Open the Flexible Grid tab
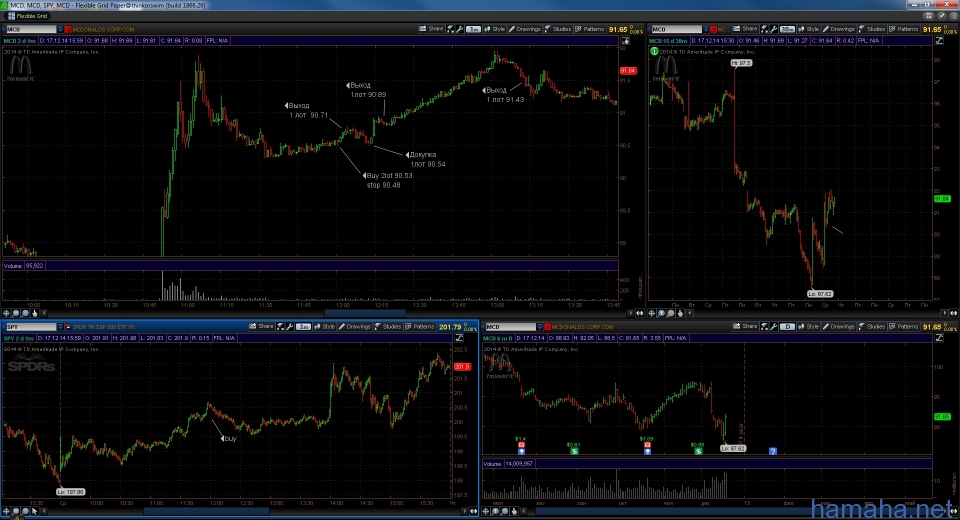The height and width of the screenshot is (520, 960). pyautogui.click(x=28, y=16)
